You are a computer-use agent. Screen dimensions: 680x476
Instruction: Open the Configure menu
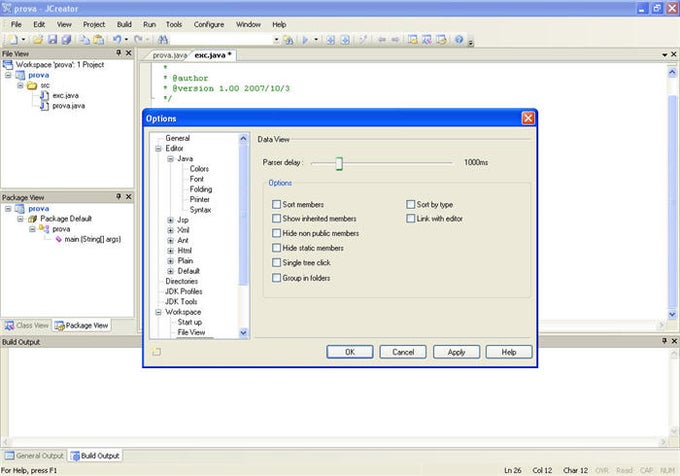pyautogui.click(x=208, y=22)
